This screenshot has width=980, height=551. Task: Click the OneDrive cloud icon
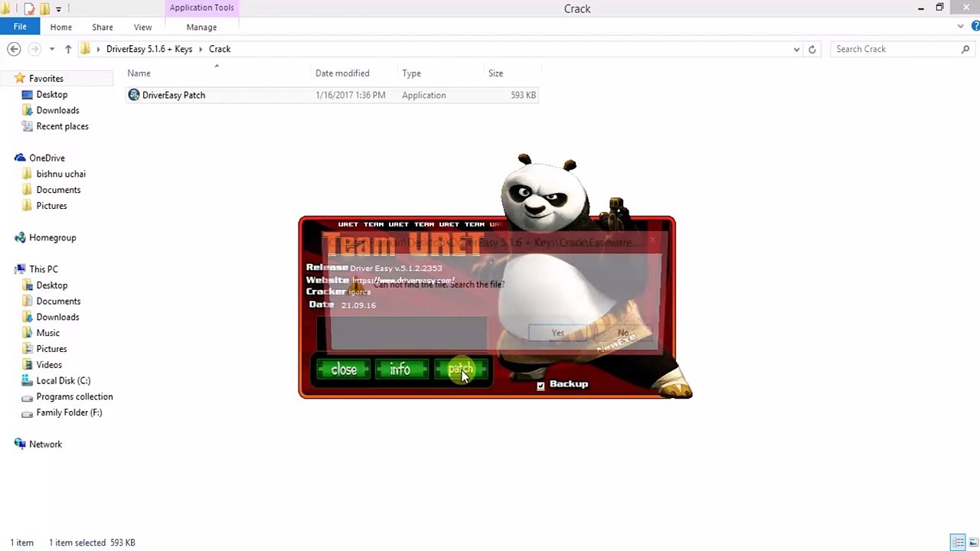pos(20,158)
